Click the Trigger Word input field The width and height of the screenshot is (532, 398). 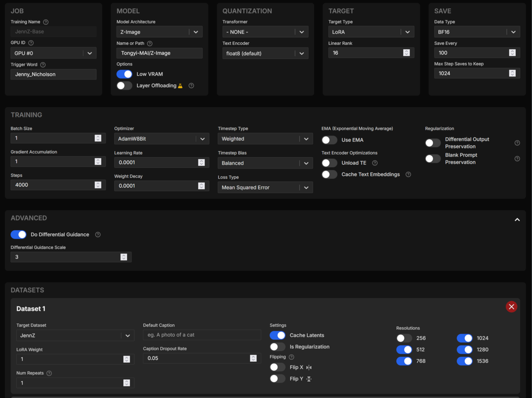tap(53, 75)
